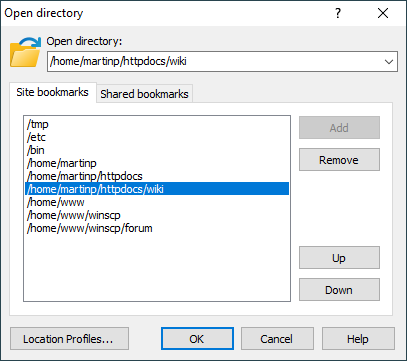Select the highlighted /home/martinp/httpdocs/wiki bookmark
This screenshot has width=407, height=361.
pyautogui.click(x=157, y=189)
